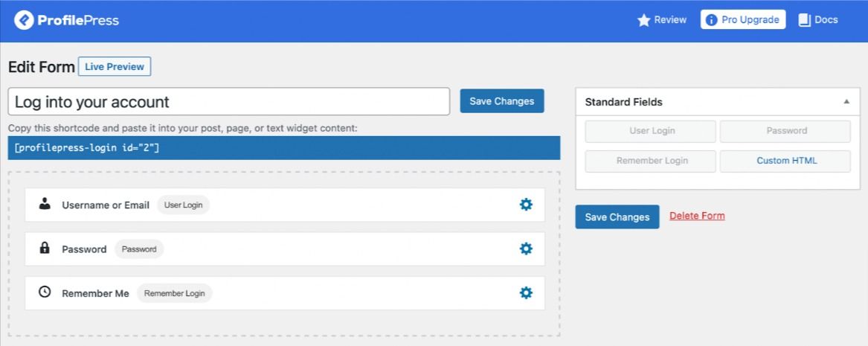Collapse the Standard Fields panel
The image size is (868, 346).
846,101
